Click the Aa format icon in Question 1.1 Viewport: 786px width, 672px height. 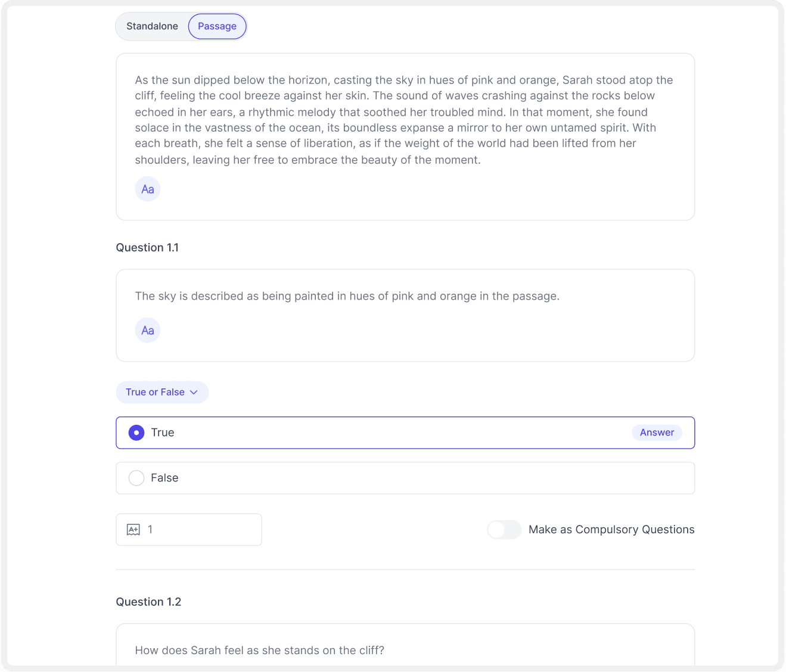click(x=147, y=331)
